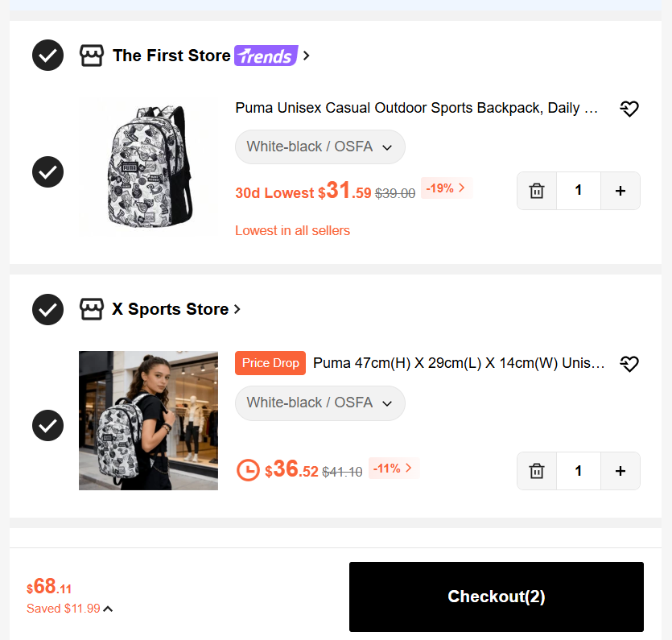The height and width of the screenshot is (640, 672).
Task: Open the White-black / OSFA dropdown for the first backpack
Action: click(x=320, y=147)
